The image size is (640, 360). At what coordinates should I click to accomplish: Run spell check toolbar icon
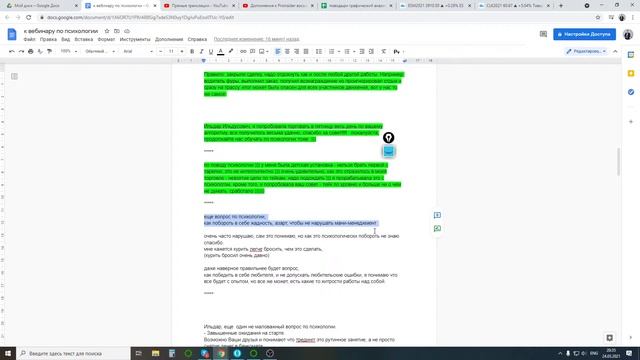40,51
